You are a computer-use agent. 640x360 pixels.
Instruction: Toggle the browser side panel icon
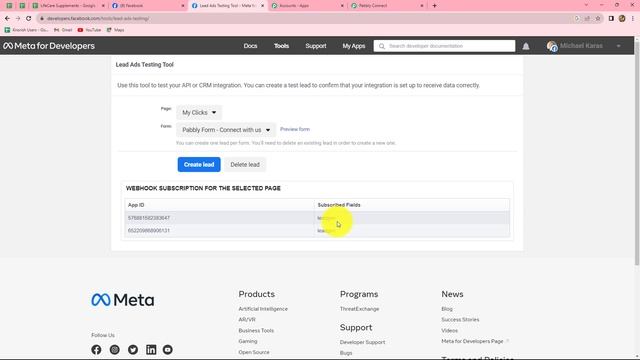pos(611,18)
